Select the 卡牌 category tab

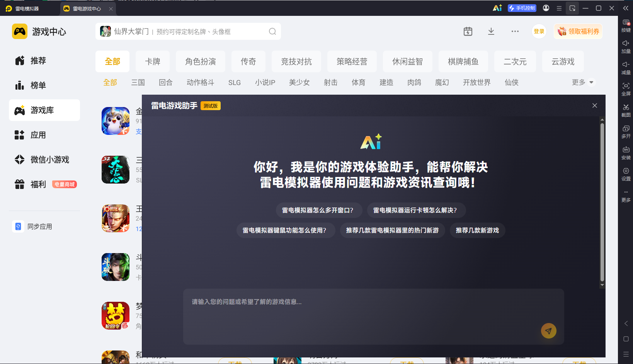153,61
